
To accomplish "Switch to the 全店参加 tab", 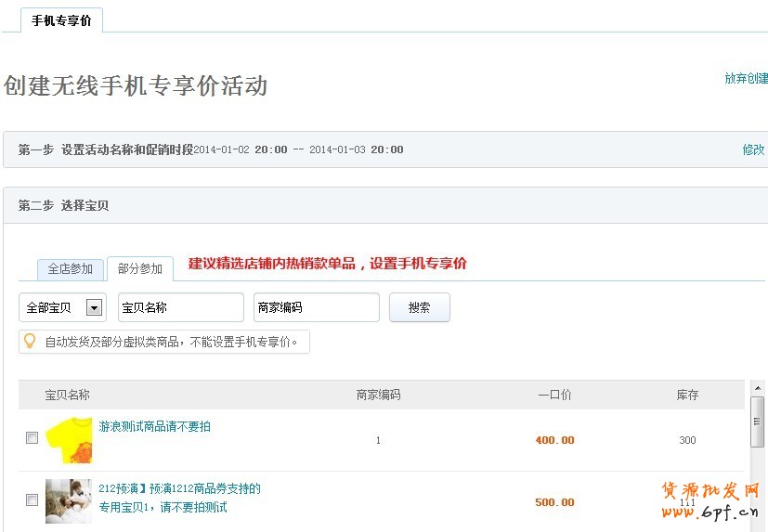I will click(x=71, y=269).
